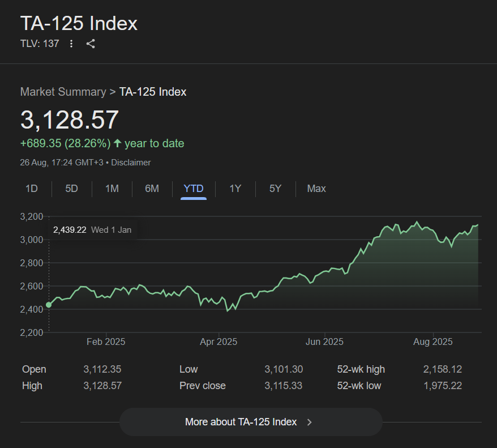Click the YTD range tab

tap(194, 189)
